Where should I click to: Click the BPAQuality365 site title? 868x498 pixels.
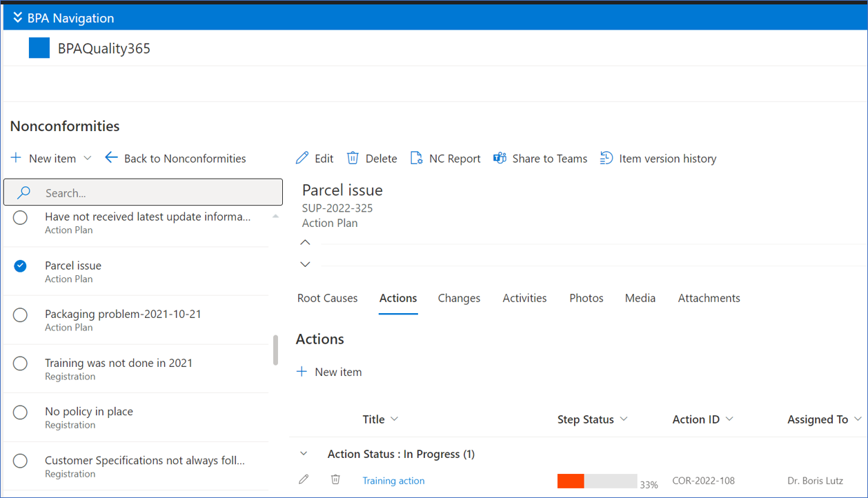pyautogui.click(x=104, y=48)
